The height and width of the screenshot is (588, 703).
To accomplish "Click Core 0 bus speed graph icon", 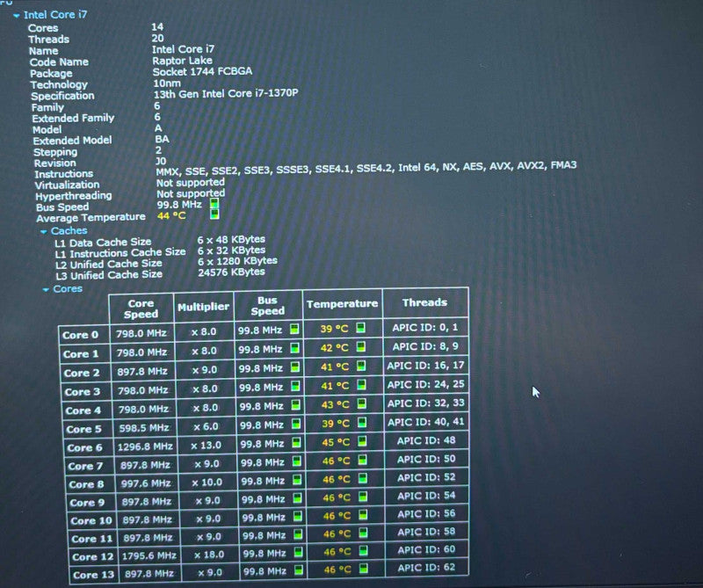I will (x=294, y=329).
